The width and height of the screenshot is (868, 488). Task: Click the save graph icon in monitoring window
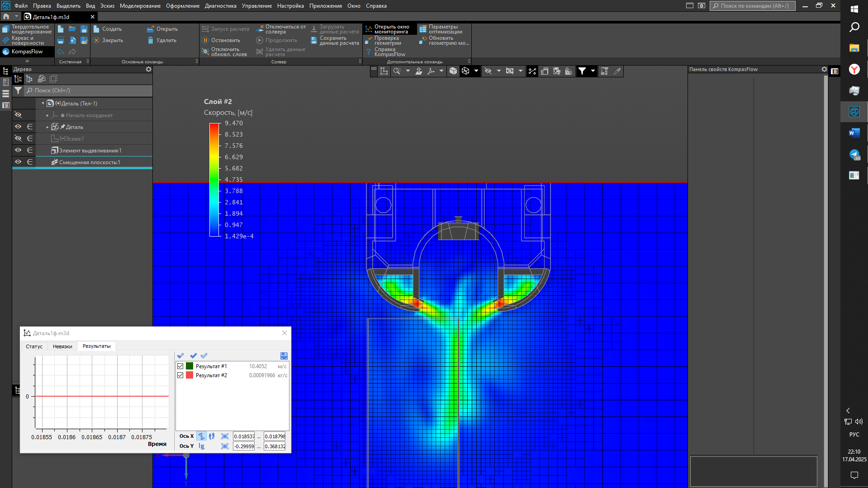(x=284, y=356)
